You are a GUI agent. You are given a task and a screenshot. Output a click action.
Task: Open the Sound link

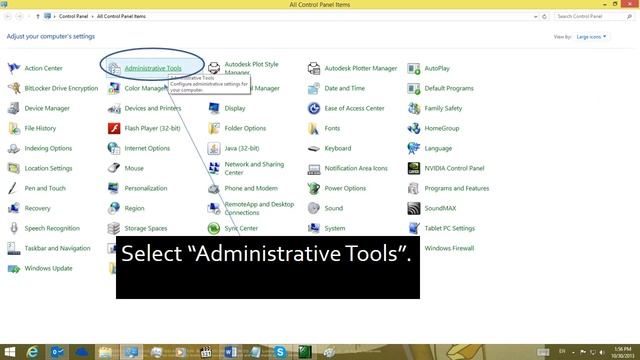pos(333,208)
